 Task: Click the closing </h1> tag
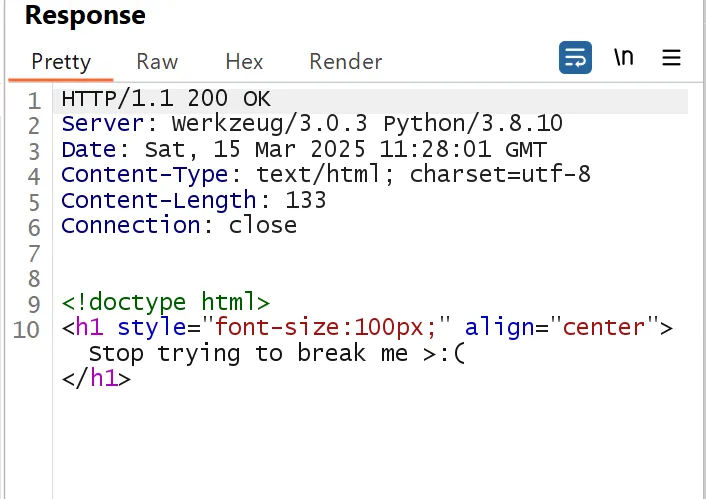pos(96,378)
